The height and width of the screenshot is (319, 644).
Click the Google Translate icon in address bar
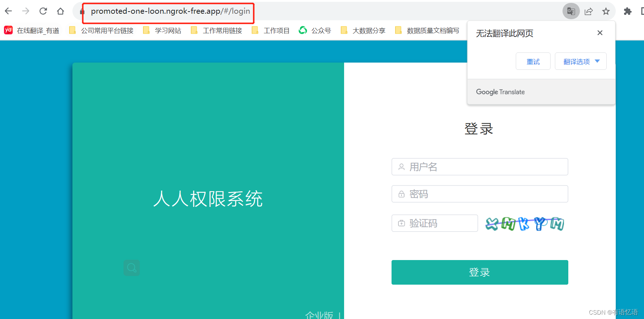point(571,11)
